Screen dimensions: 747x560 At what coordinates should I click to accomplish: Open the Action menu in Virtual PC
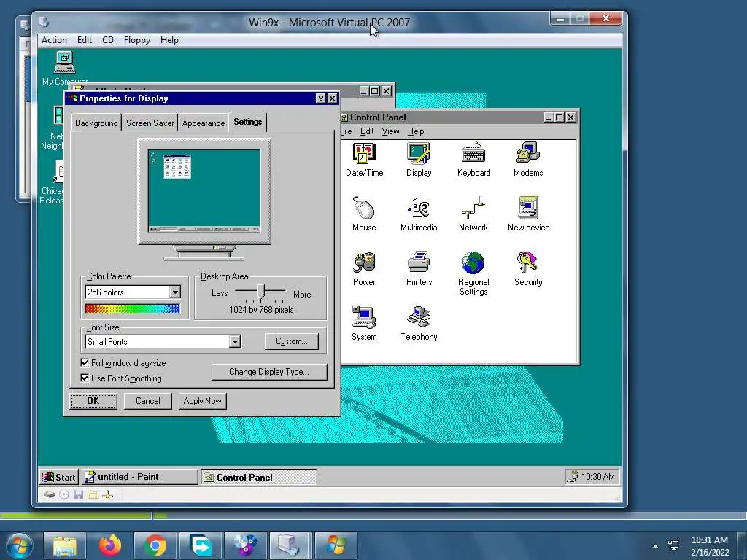(54, 40)
